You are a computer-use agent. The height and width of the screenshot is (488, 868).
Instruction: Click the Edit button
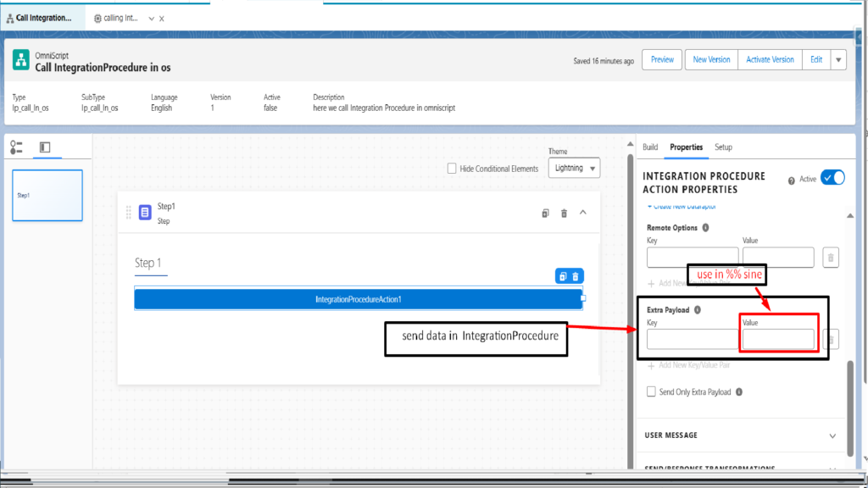(816, 60)
